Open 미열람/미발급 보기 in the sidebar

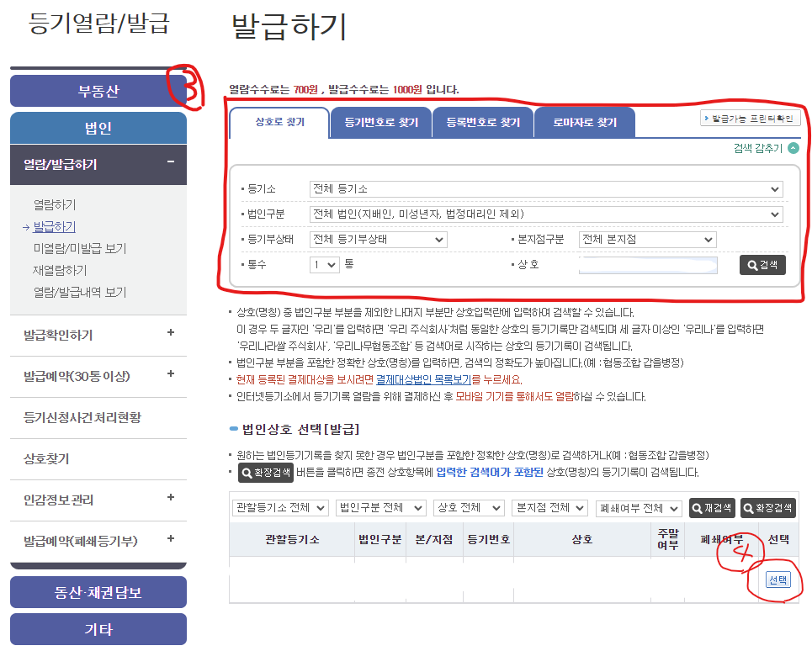coord(80,248)
